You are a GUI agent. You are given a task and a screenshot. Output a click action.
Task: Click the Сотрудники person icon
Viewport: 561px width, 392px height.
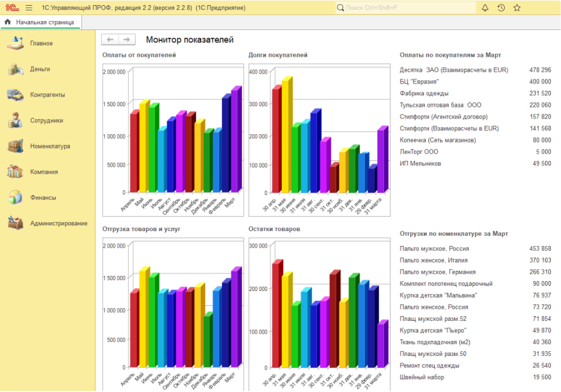(15, 120)
